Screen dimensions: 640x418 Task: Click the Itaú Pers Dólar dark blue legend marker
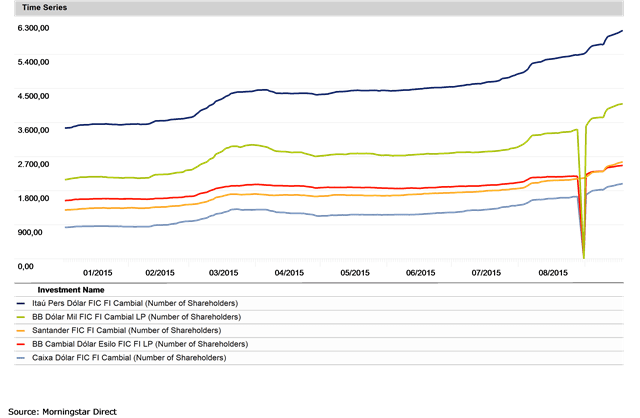pyautogui.click(x=22, y=301)
